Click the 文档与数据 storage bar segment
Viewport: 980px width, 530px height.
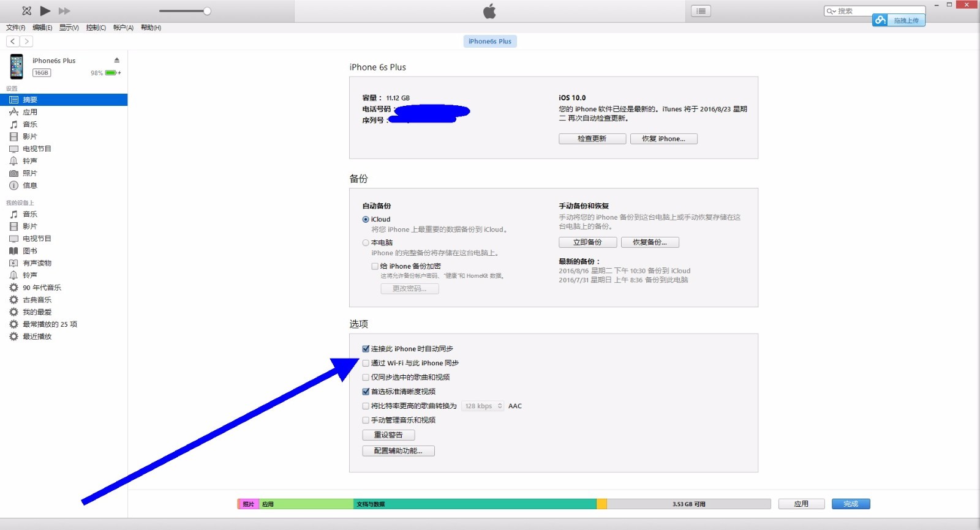475,504
